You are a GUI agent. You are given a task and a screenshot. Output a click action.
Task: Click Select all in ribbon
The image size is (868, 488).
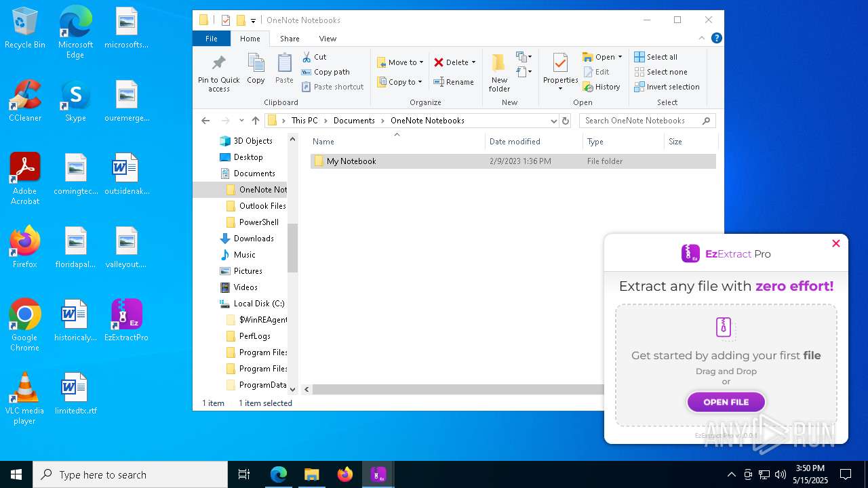(656, 57)
